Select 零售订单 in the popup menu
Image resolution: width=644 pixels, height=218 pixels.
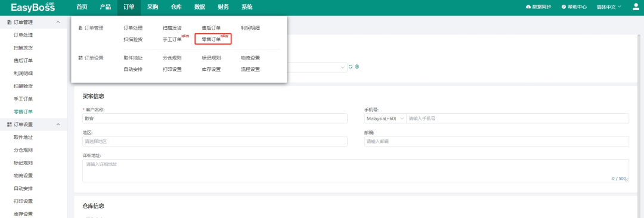point(211,39)
